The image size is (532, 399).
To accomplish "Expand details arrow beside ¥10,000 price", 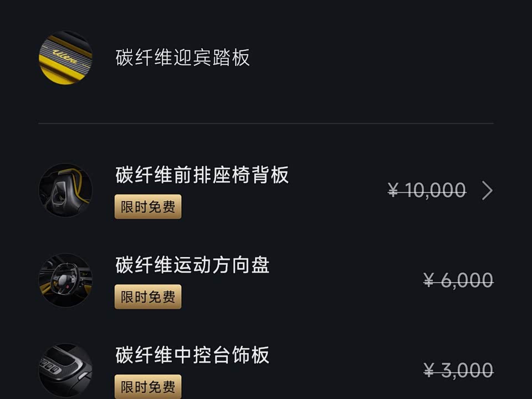I will [x=487, y=191].
